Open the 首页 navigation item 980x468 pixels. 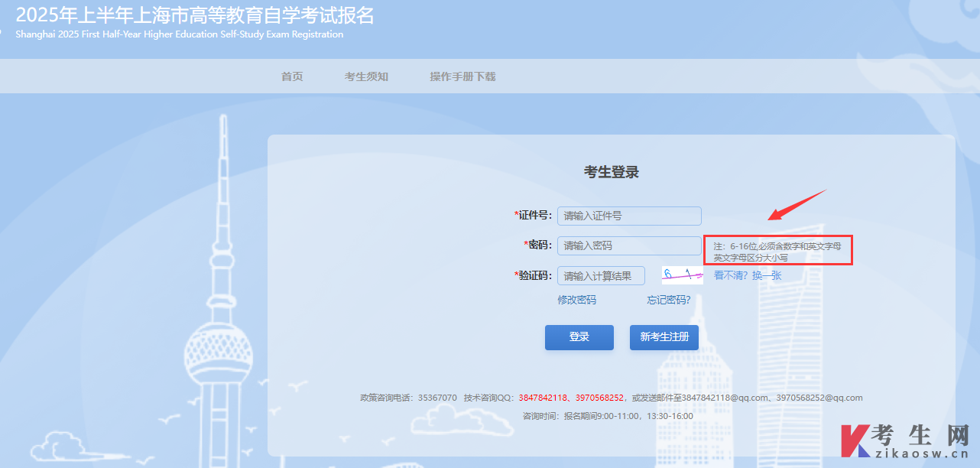click(x=292, y=76)
